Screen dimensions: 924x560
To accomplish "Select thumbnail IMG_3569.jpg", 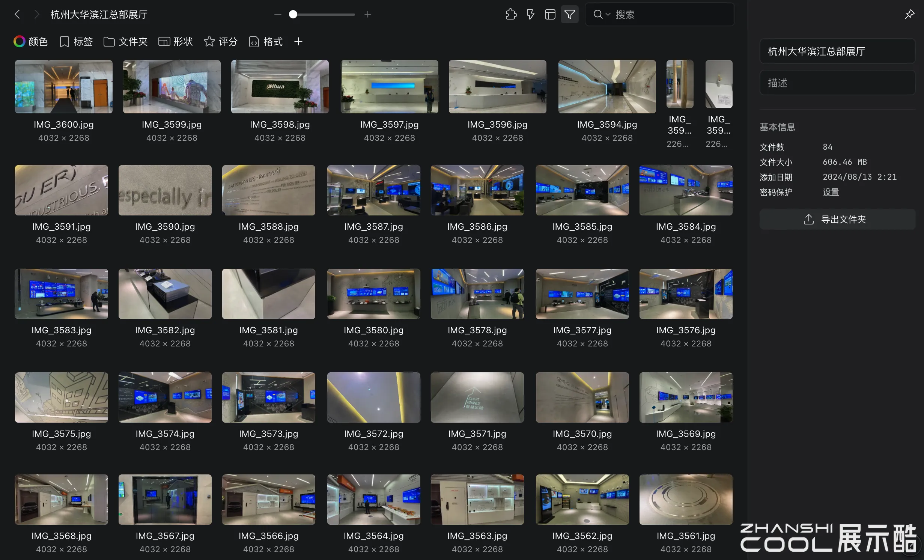I will click(x=686, y=397).
